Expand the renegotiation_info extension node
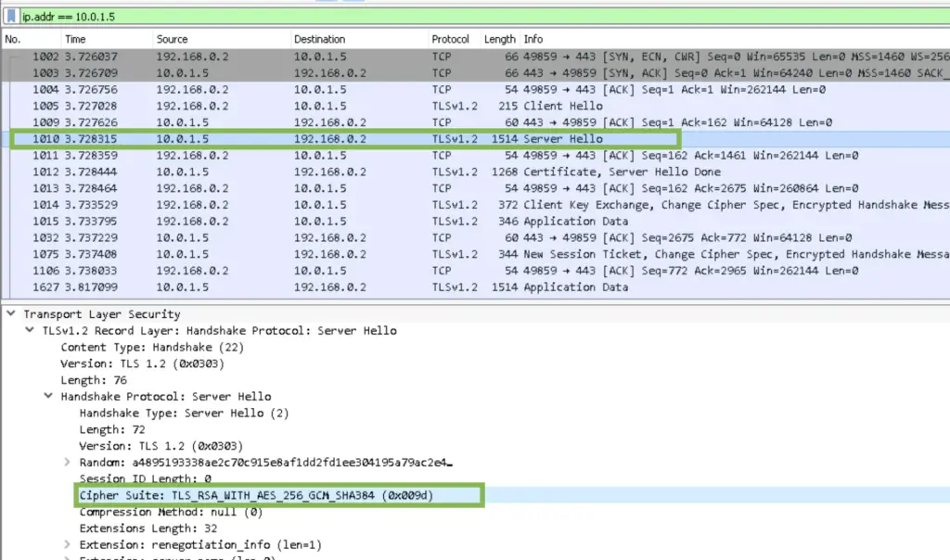 [67, 544]
